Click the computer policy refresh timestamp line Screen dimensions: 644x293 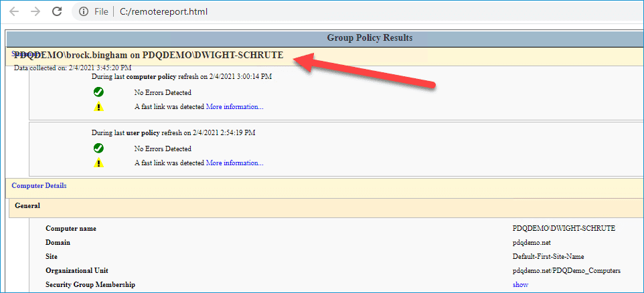click(181, 76)
